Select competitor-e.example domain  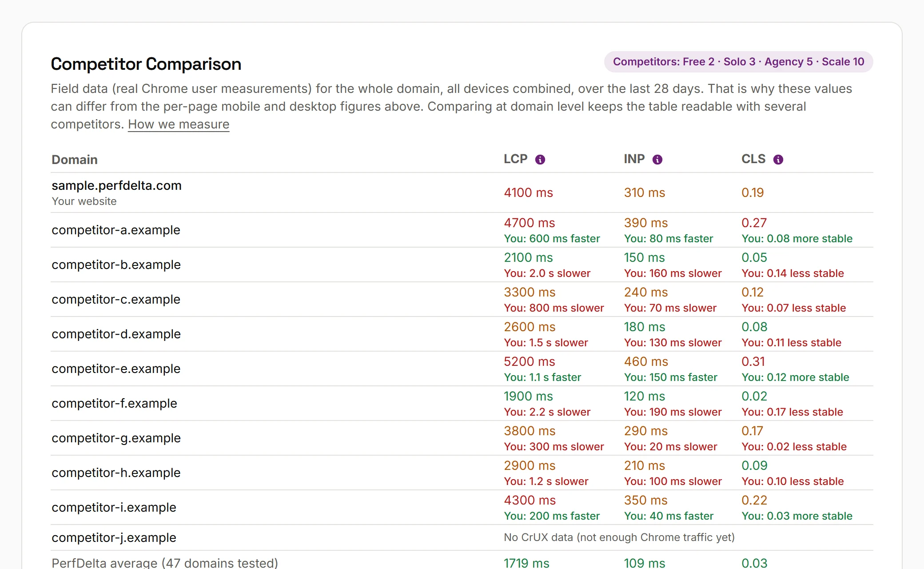pos(116,369)
